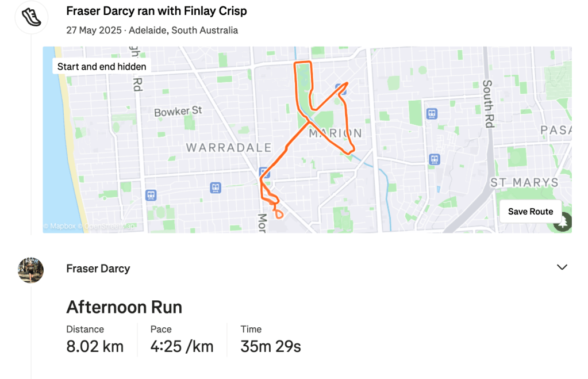Open Fraser Darcy's profile picture
This screenshot has width=588, height=379.
coord(31,270)
